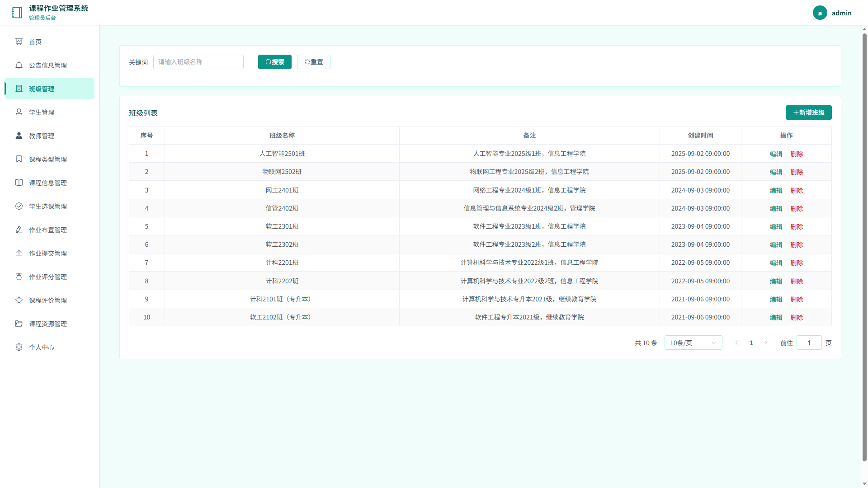Expand the 10条/页 page size dropdown

(x=693, y=343)
